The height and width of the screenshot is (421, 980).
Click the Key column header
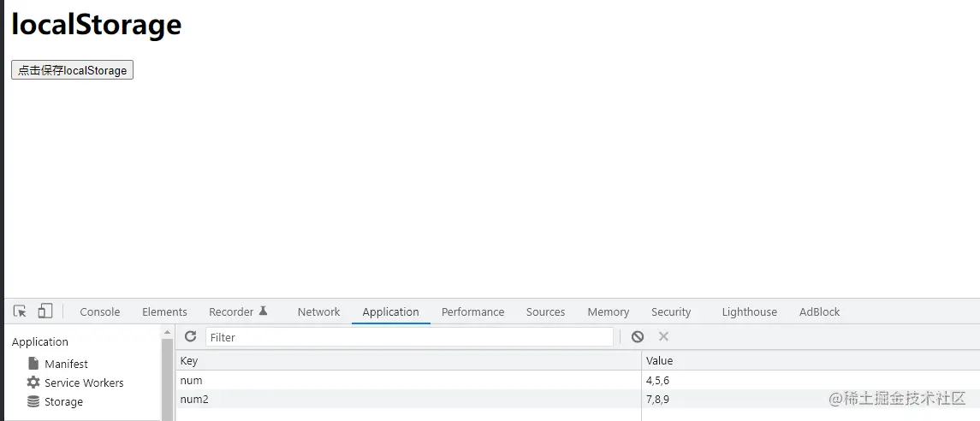click(409, 360)
